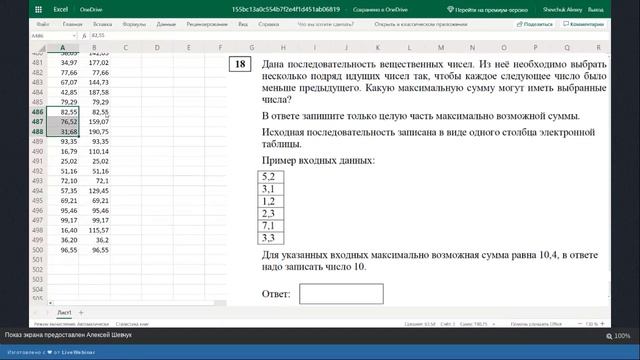Image resolution: width=640 pixels, height=360 pixels.
Task: Select column C header
Action: (126, 48)
